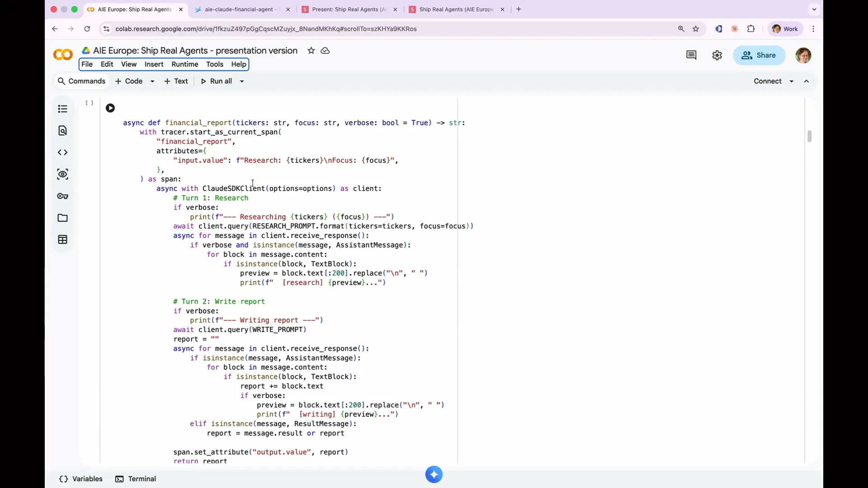Go forward in browser history
Viewport: 868px width, 488px height.
pos(71,29)
